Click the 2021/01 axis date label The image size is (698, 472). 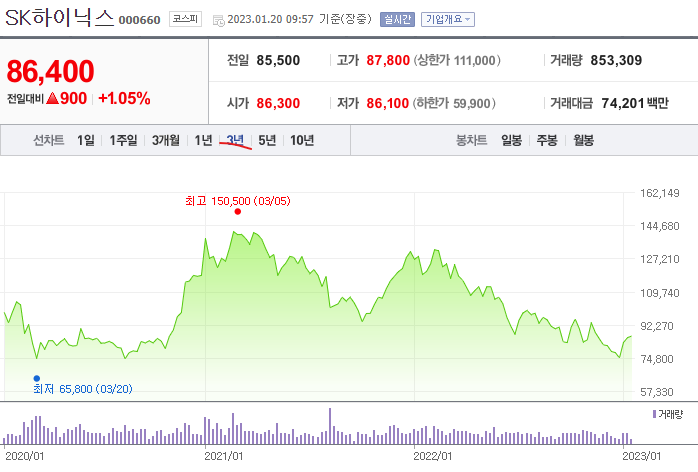[x=223, y=456]
